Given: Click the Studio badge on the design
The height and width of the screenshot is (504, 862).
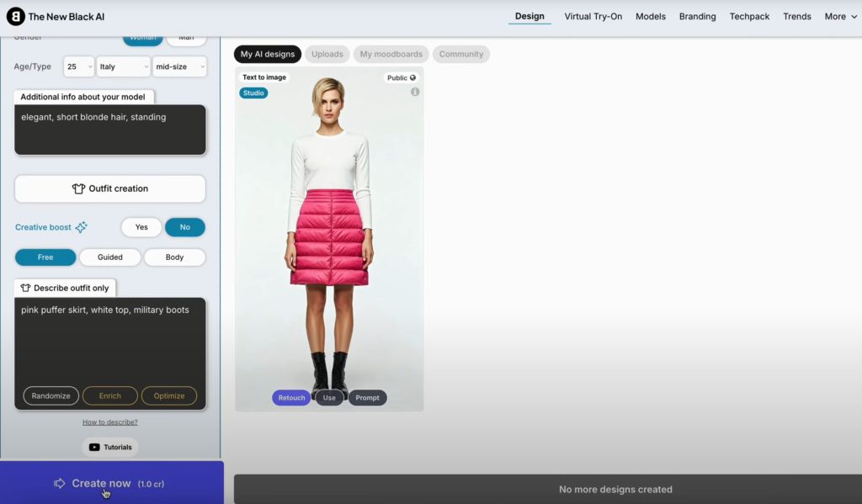Looking at the screenshot, I should pyautogui.click(x=253, y=93).
